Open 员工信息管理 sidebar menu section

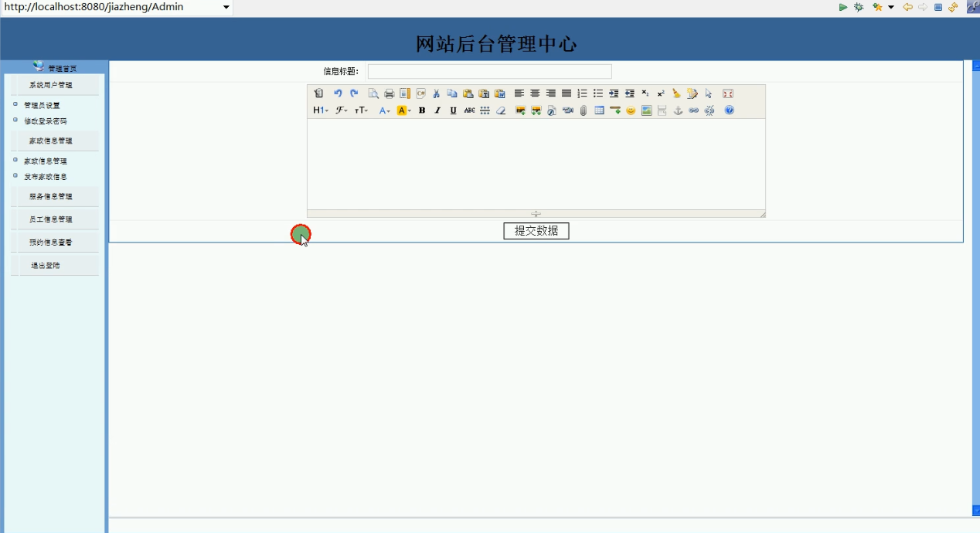pos(51,219)
